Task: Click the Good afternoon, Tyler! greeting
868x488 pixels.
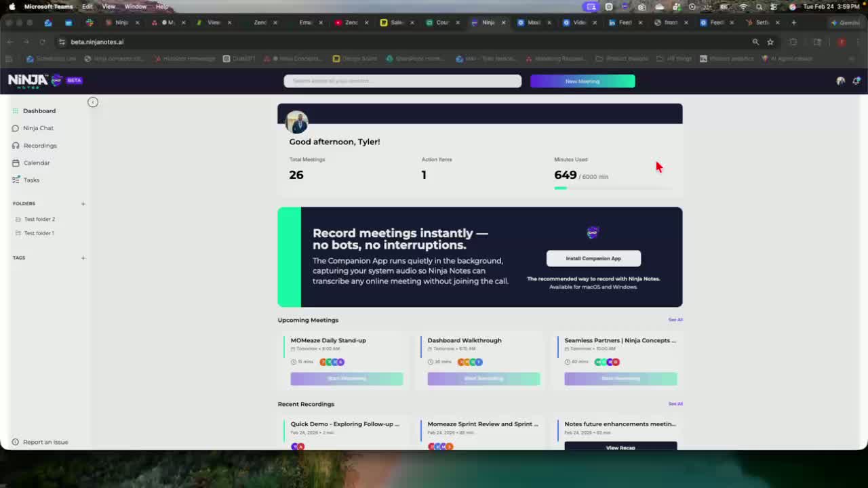Action: click(334, 142)
